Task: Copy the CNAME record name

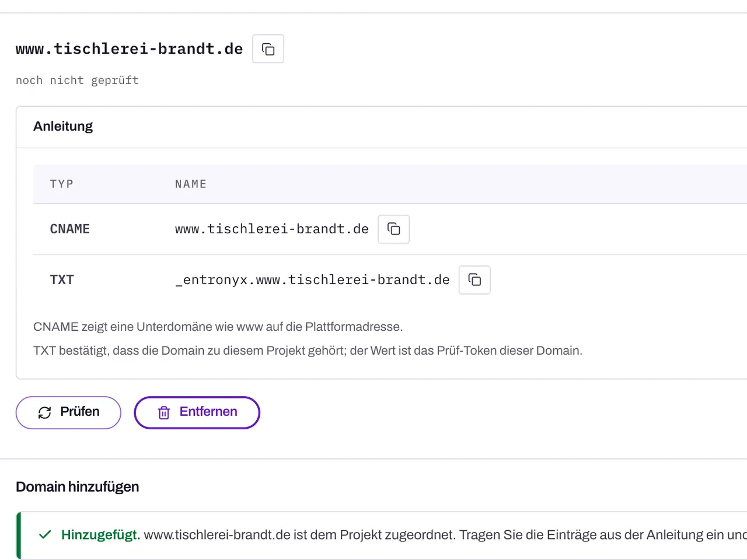Action: click(394, 229)
